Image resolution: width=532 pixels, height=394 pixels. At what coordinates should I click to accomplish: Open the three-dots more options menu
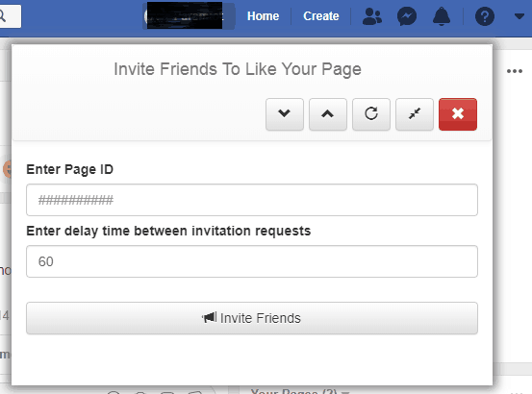click(x=515, y=71)
